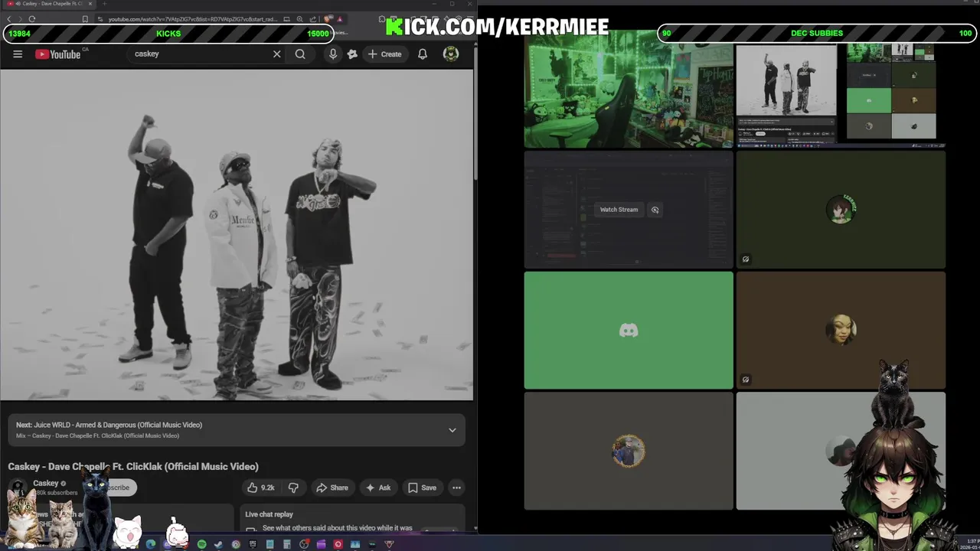Click the share page icon in address bar
The width and height of the screenshot is (980, 551).
pyautogui.click(x=313, y=19)
